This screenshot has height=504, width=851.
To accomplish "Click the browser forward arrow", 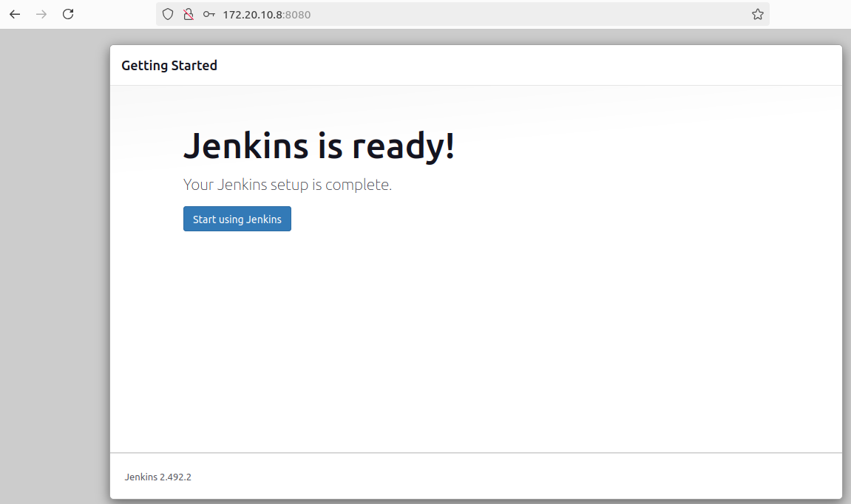I will (x=41, y=14).
